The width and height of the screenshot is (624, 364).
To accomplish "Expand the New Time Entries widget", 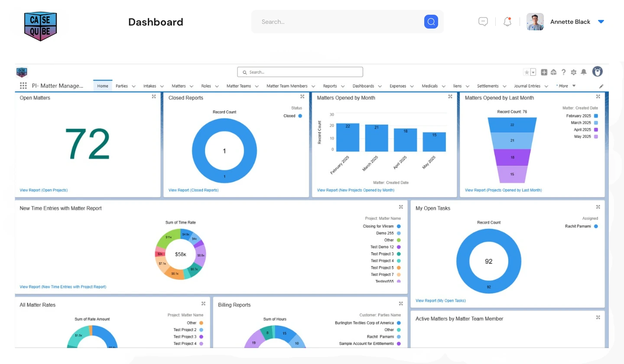I will pos(401,207).
